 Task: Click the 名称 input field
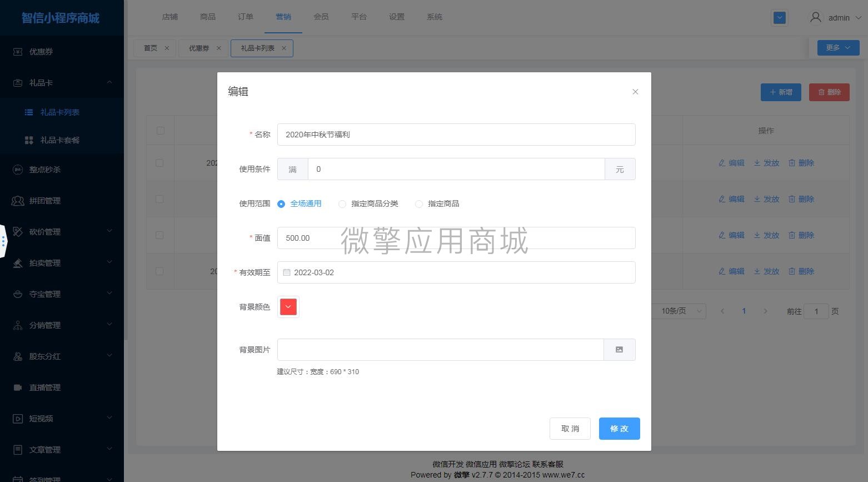[x=456, y=135]
